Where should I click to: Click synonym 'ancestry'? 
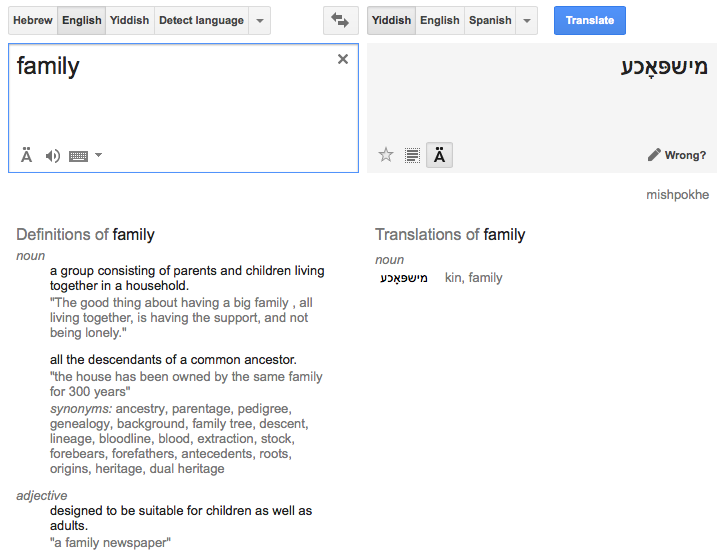coord(140,409)
